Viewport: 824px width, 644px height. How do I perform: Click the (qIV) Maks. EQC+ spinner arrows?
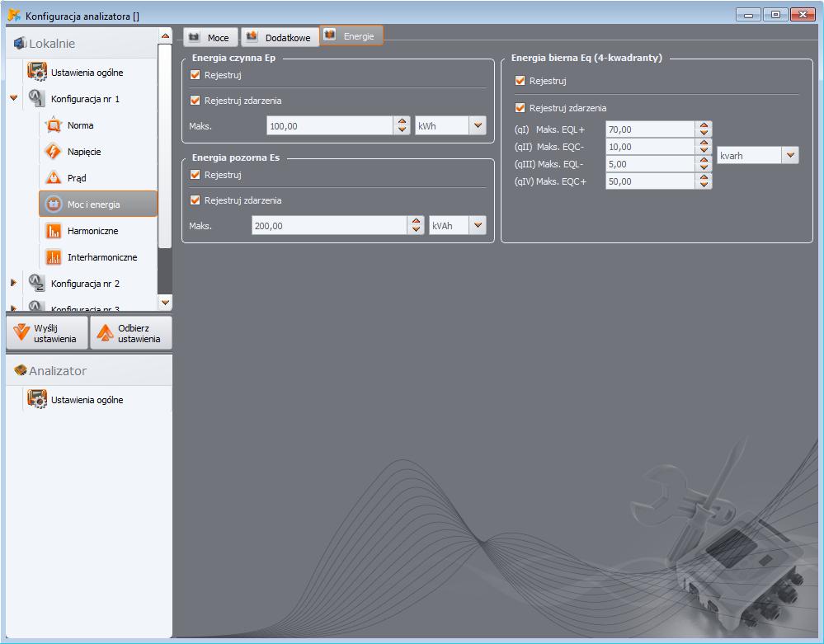pyautogui.click(x=704, y=181)
